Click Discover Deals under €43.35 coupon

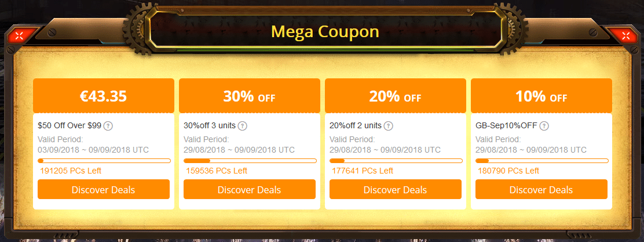click(104, 190)
